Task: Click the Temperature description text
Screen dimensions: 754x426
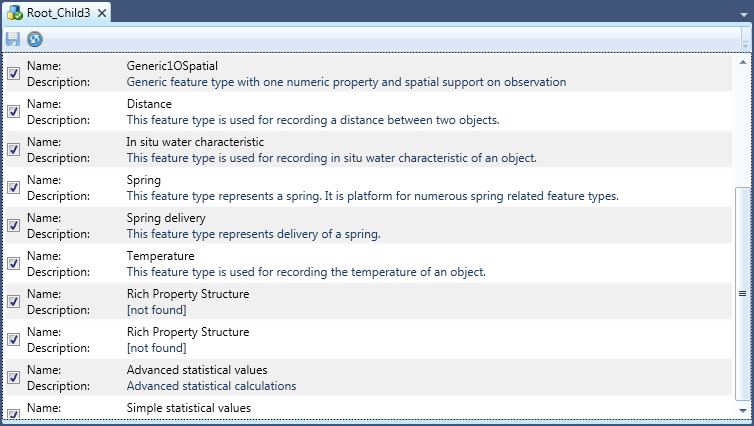Action: (305, 272)
